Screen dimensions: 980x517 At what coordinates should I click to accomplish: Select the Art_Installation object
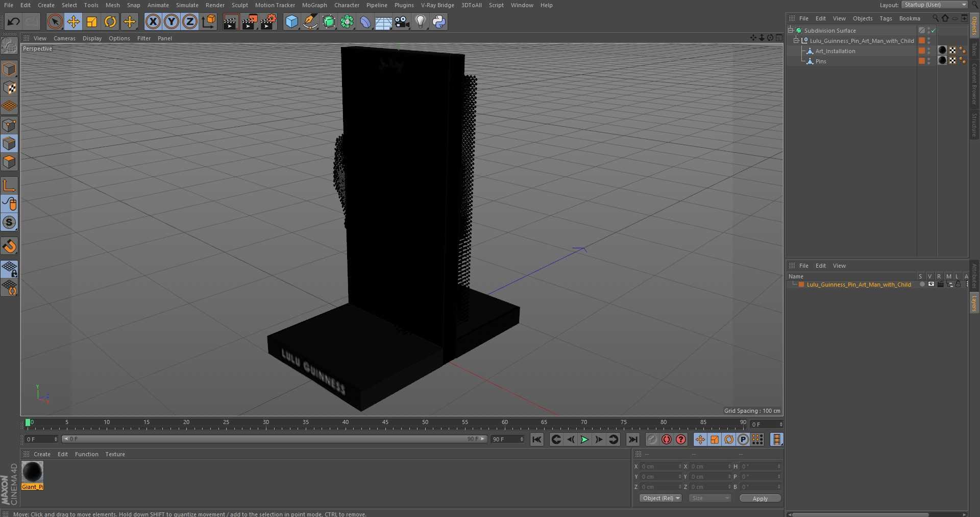835,51
